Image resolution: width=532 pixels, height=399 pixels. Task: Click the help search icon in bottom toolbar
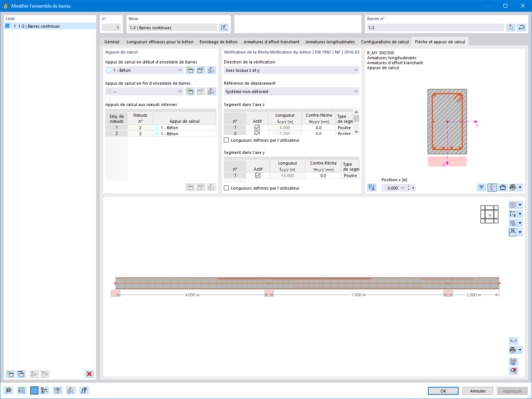(8, 390)
